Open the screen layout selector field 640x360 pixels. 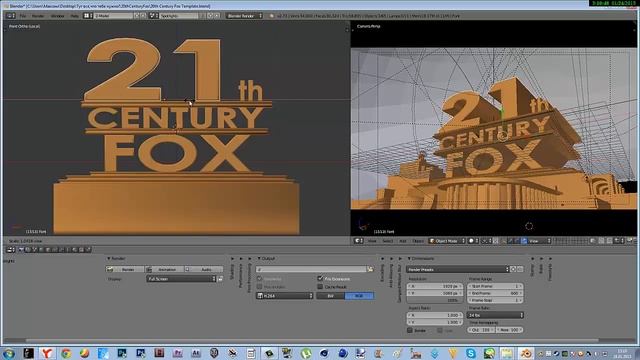113,16
